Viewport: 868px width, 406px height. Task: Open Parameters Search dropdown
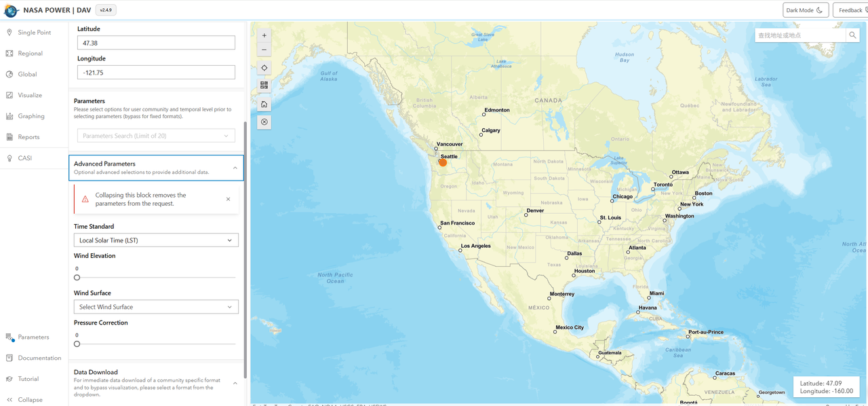tap(156, 136)
